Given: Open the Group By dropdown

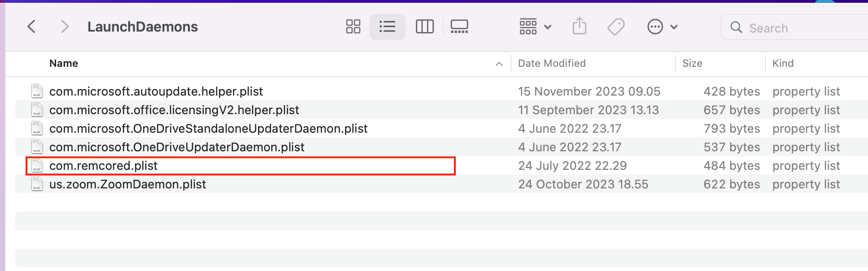Looking at the screenshot, I should click(x=535, y=26).
